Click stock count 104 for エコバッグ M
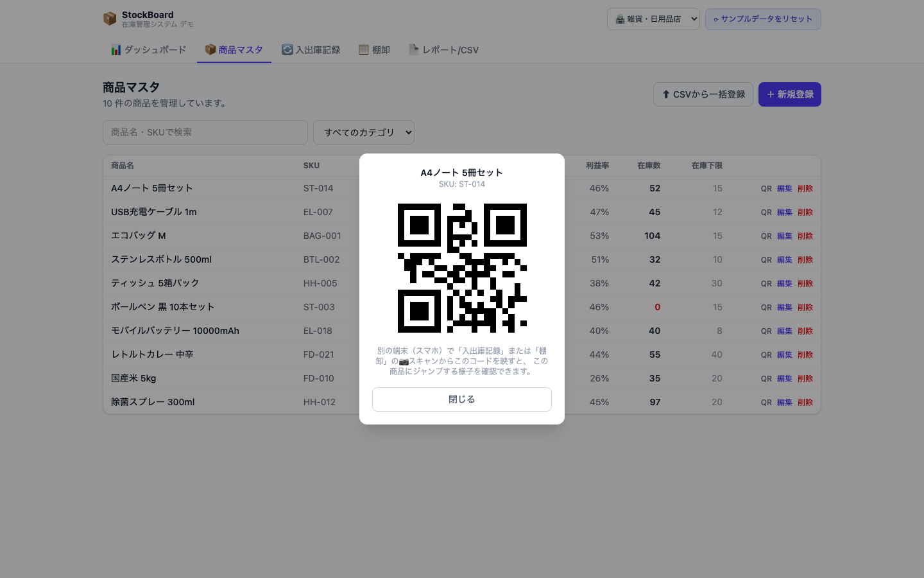Screen dimensions: 924x578 [653, 236]
